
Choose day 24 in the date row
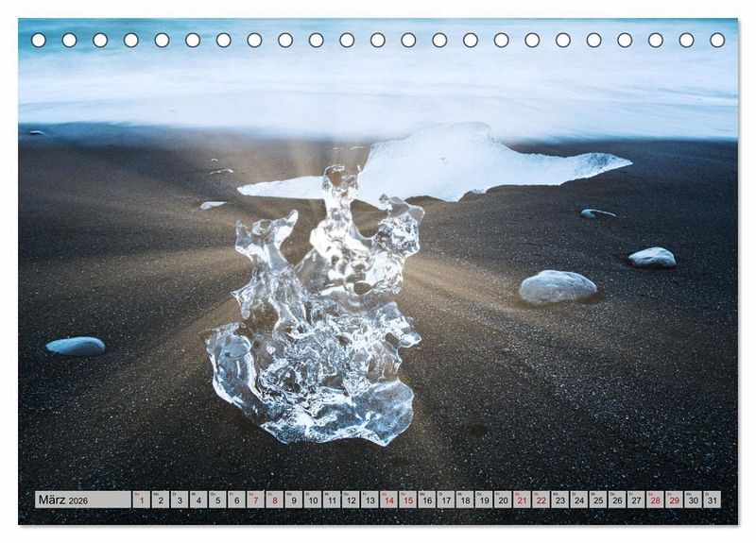point(579,500)
